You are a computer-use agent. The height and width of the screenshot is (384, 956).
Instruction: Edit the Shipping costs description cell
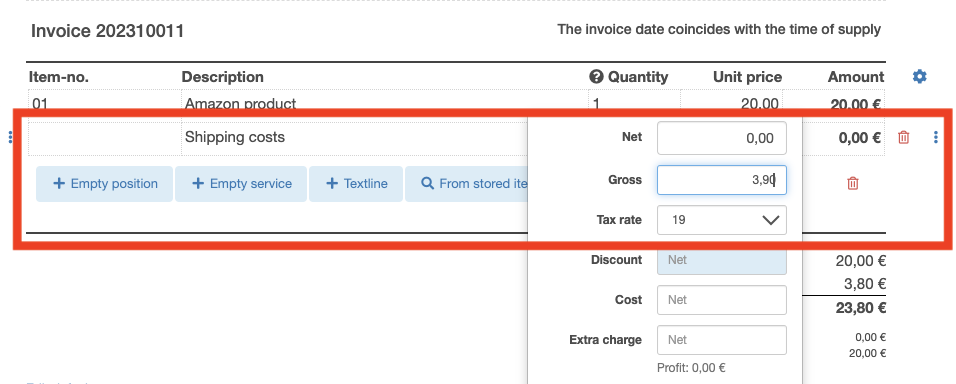pos(355,138)
